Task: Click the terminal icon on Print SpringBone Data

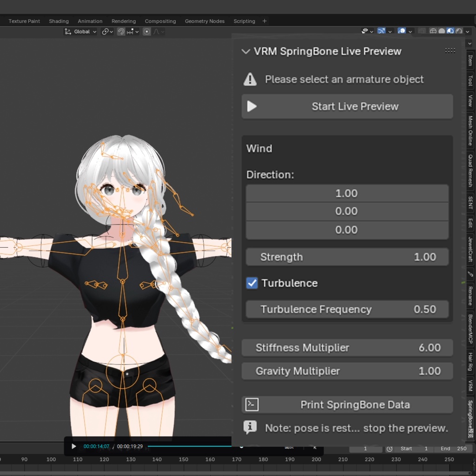Action: point(252,405)
